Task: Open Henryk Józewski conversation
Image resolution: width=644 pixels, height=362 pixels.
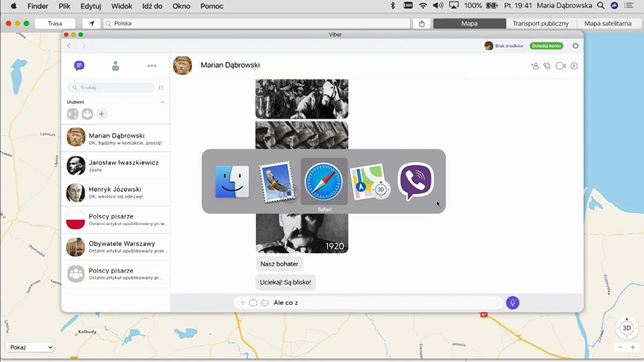Action: coord(115,193)
